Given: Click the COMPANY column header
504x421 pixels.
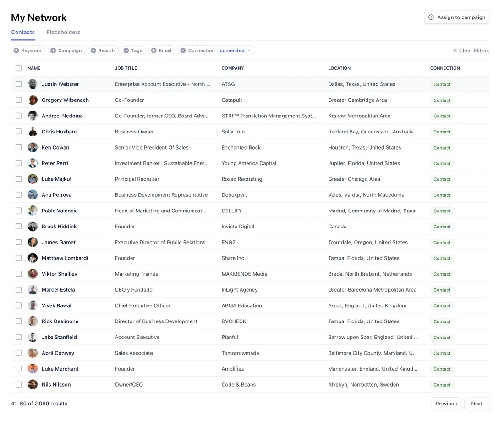Looking at the screenshot, I should click(233, 68).
